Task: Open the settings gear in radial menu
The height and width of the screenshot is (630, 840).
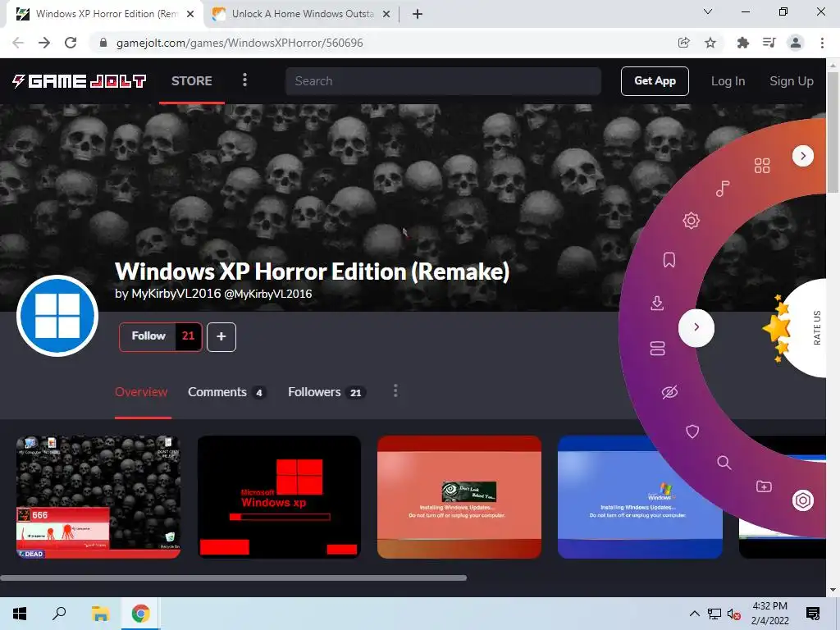Action: (x=691, y=220)
